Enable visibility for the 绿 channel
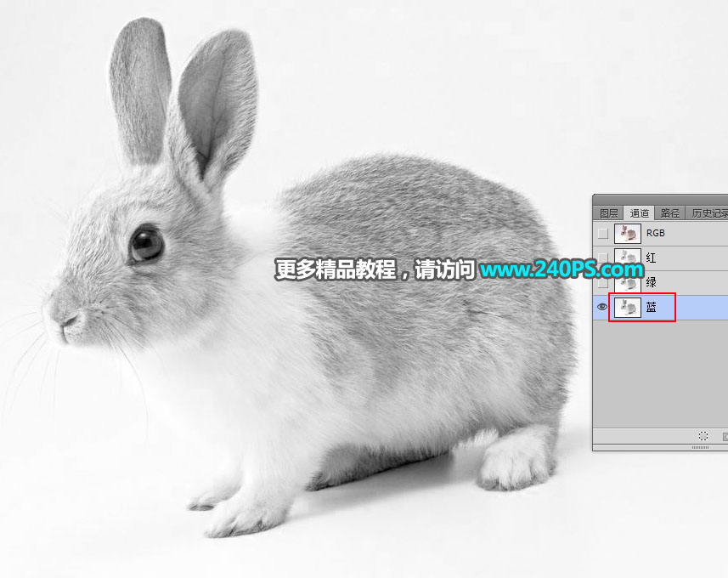 (601, 282)
